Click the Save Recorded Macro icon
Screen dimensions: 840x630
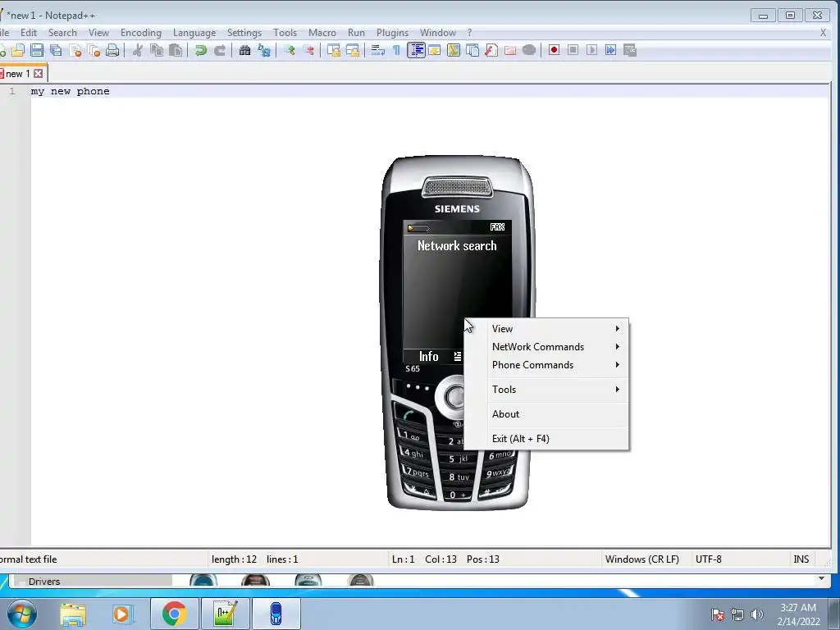pyautogui.click(x=629, y=50)
